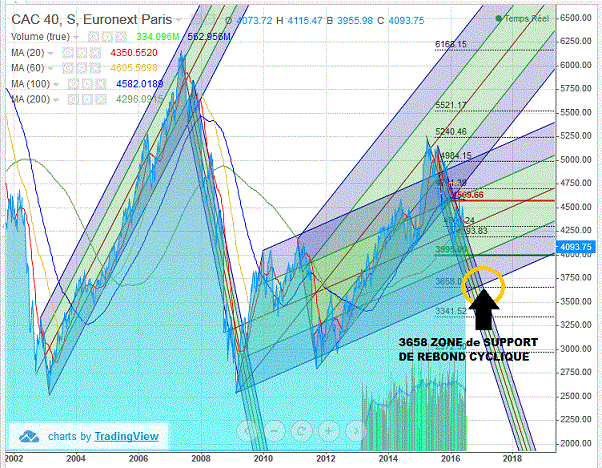Click the MA (100) value 4582.0189
The height and width of the screenshot is (468, 602).
pyautogui.click(x=139, y=84)
